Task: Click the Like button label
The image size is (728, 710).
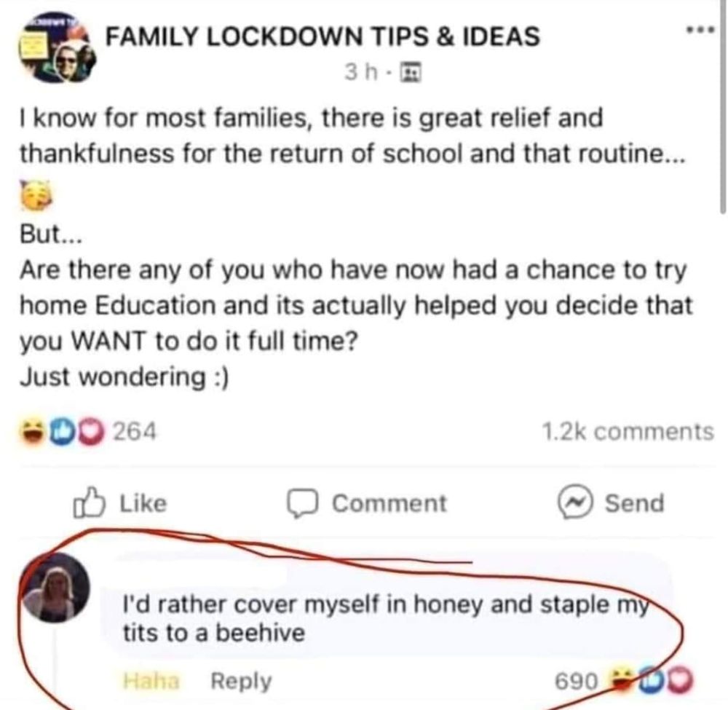Action: pyautogui.click(x=143, y=503)
